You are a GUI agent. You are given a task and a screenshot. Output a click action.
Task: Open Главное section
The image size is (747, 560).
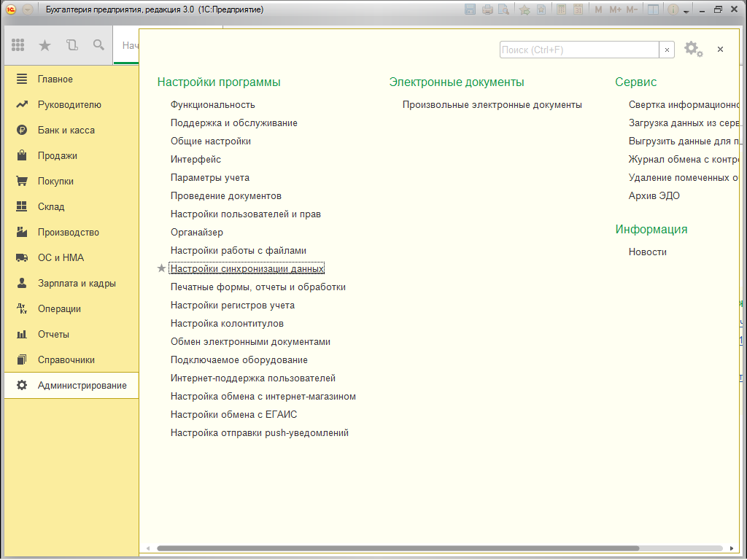(55, 79)
